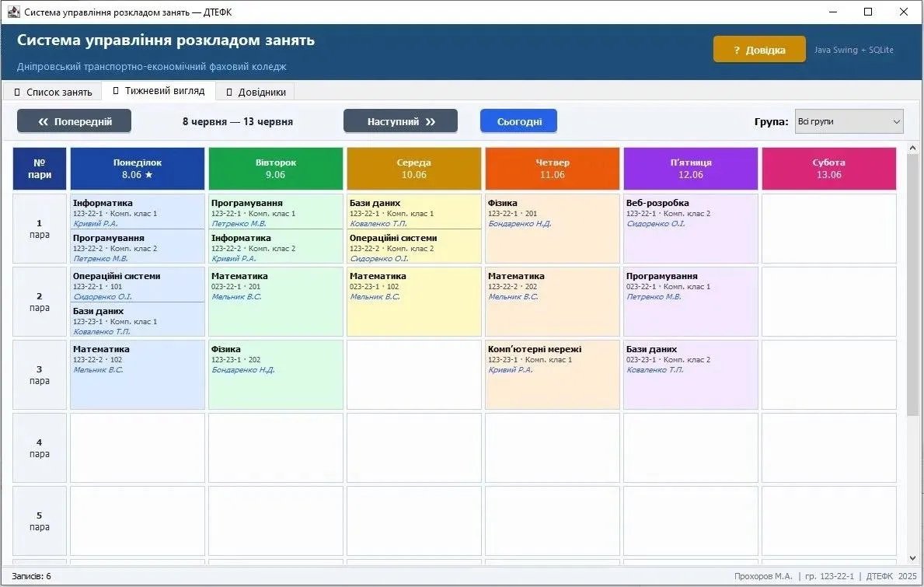This screenshot has height=587, width=924.
Task: Click the Середа 10.06 column header
Action: [x=413, y=169]
